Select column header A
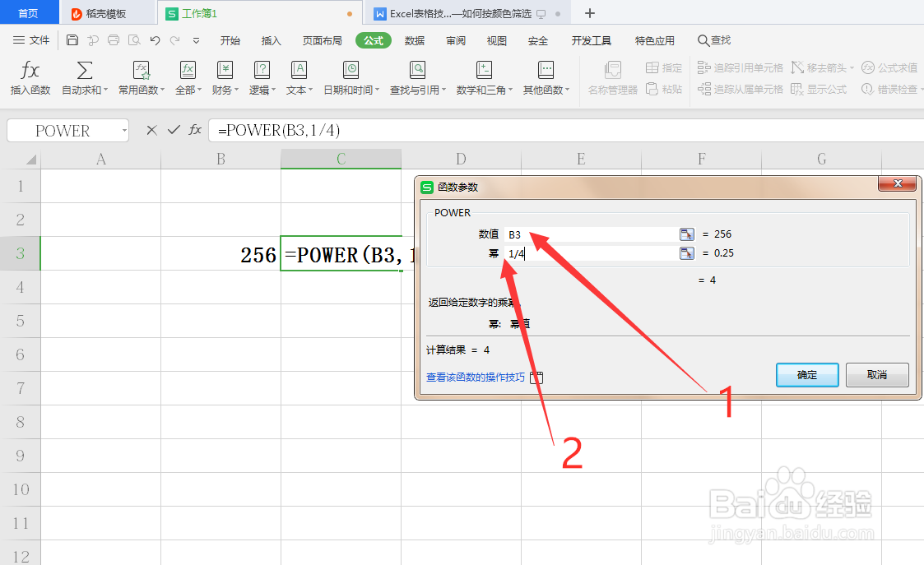Viewport: 924px width, 565px height. pos(100,159)
